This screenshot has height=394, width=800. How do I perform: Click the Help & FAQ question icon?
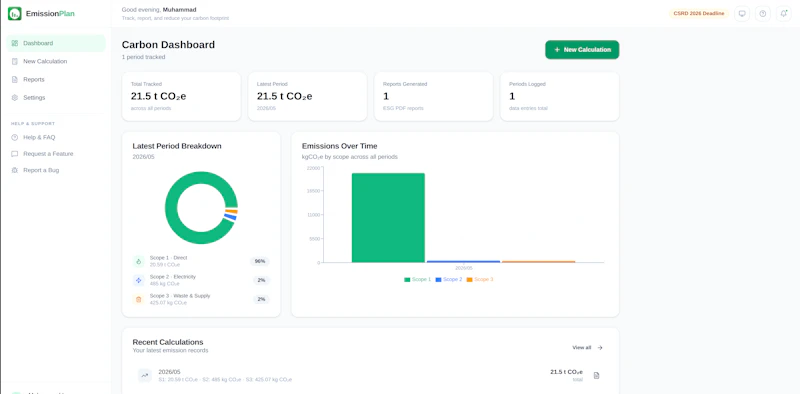14,137
